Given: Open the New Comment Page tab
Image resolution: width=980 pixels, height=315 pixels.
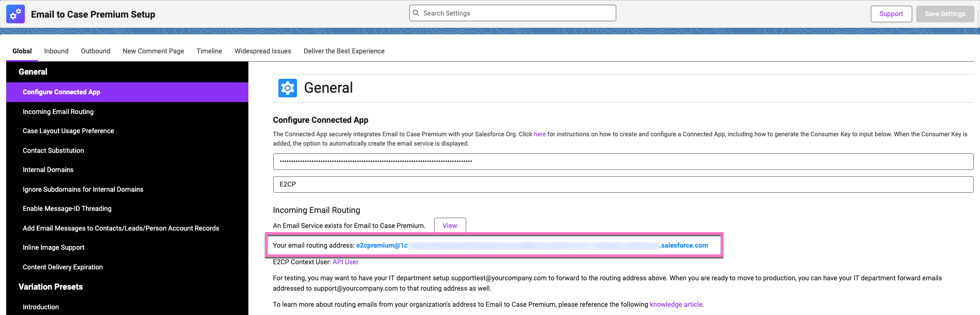Looking at the screenshot, I should (153, 51).
